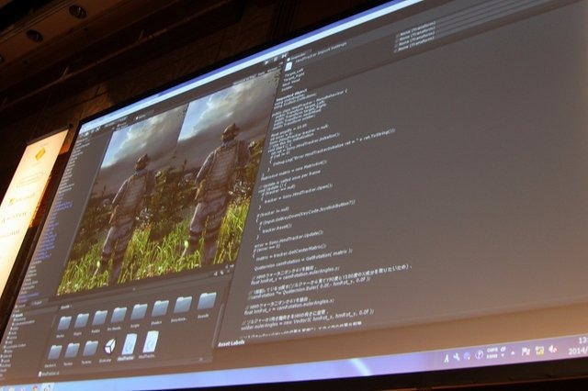The width and height of the screenshot is (588, 391).
Task: Click the taskbar clock and date
Action: pyautogui.click(x=578, y=346)
